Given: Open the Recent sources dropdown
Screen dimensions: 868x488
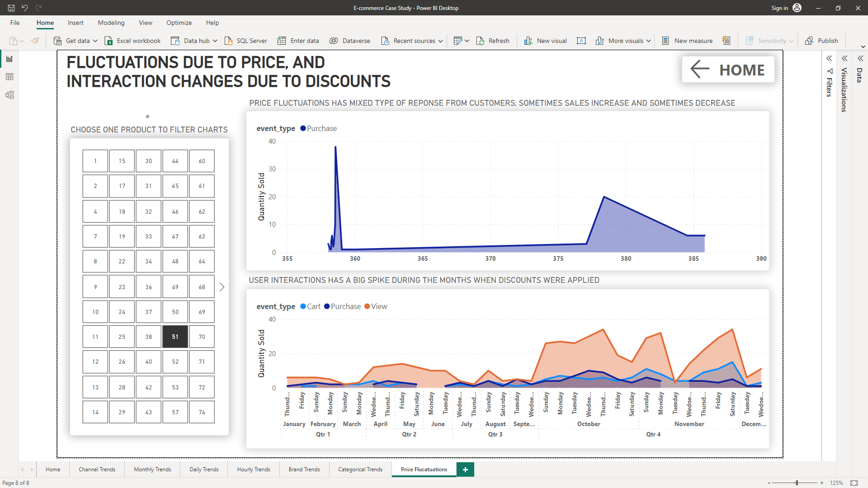Looking at the screenshot, I should 440,41.
